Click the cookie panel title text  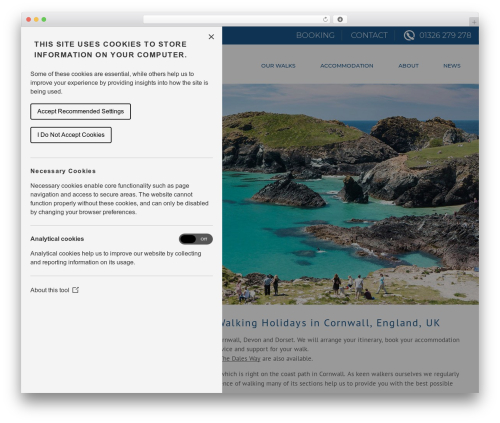(110, 49)
